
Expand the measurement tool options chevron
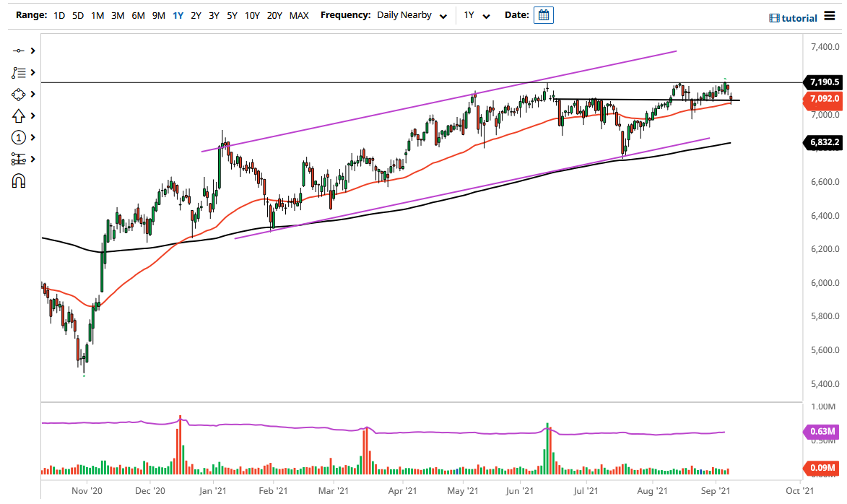33,159
